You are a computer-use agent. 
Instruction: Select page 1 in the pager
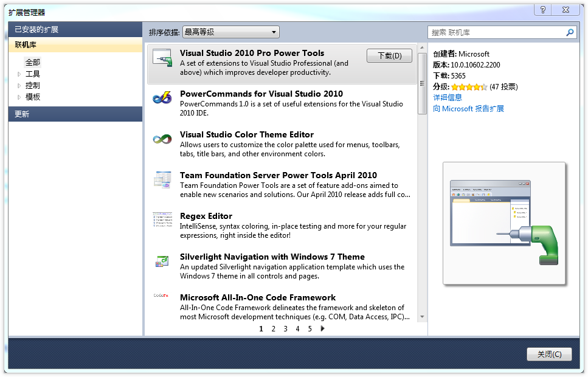(261, 329)
